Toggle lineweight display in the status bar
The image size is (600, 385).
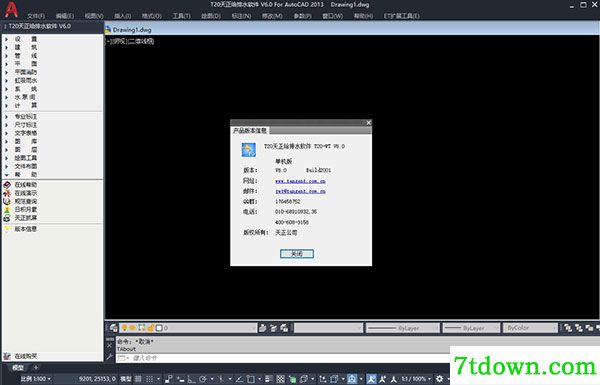coord(269,379)
